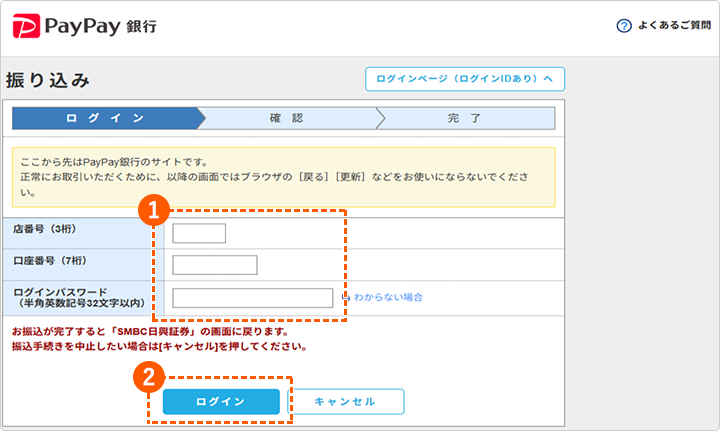Open the よくあるご質問 FAQ link
This screenshot has height=431, width=720.
pos(674,25)
